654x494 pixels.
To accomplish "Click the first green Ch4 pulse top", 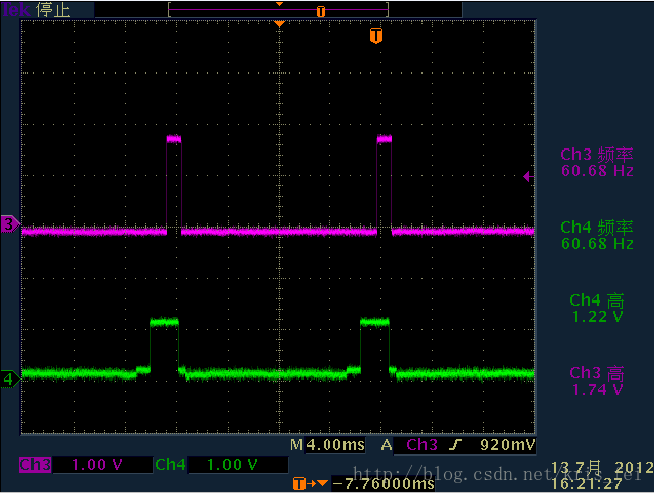I will coord(164,322).
